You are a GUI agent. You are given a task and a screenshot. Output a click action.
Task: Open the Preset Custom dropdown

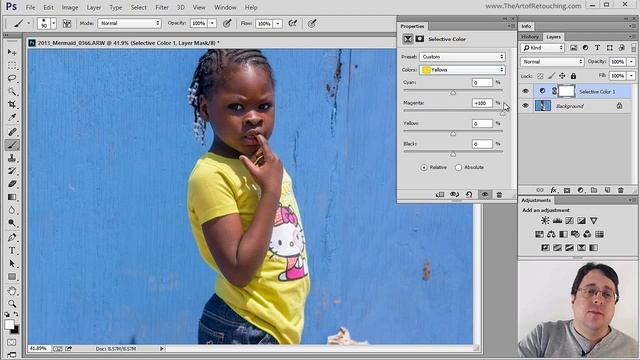pyautogui.click(x=462, y=57)
